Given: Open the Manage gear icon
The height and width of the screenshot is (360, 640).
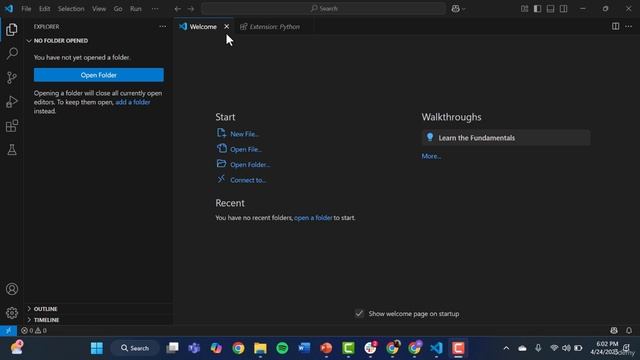Looking at the screenshot, I should 12,313.
